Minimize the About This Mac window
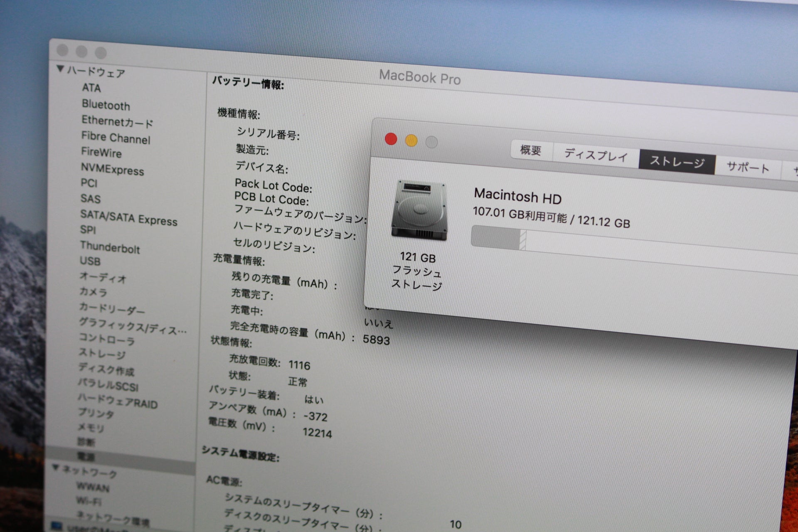This screenshot has width=798, height=532. (x=411, y=141)
